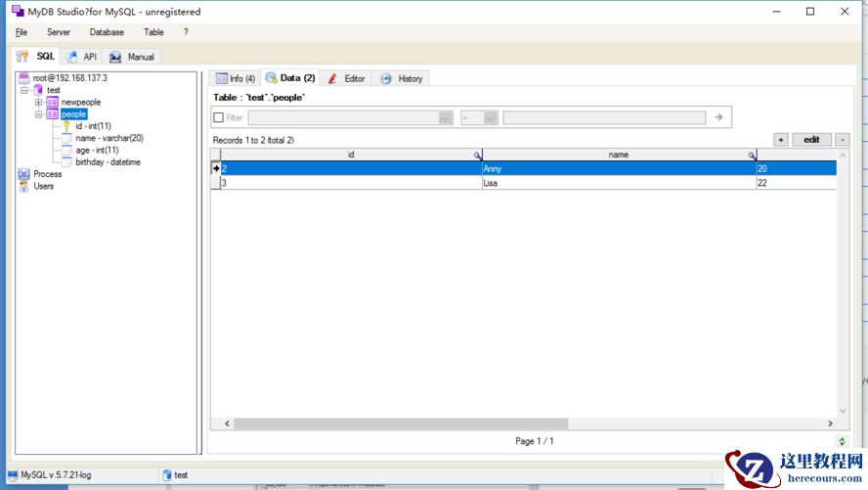This screenshot has width=868, height=490.
Task: Switch to the Editor tab
Action: point(347,78)
